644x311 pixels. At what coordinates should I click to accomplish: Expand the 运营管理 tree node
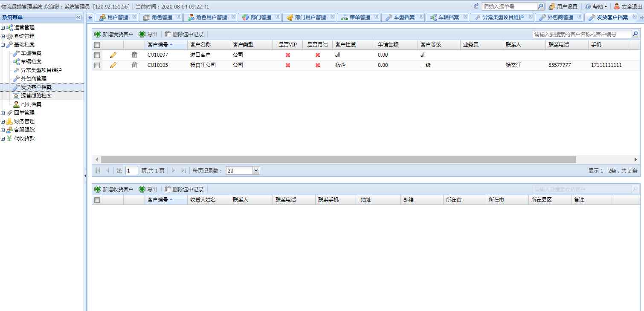point(3,28)
